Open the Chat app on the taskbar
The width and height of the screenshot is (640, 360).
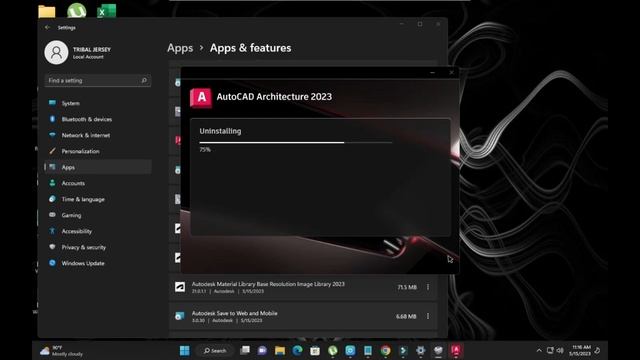262,351
